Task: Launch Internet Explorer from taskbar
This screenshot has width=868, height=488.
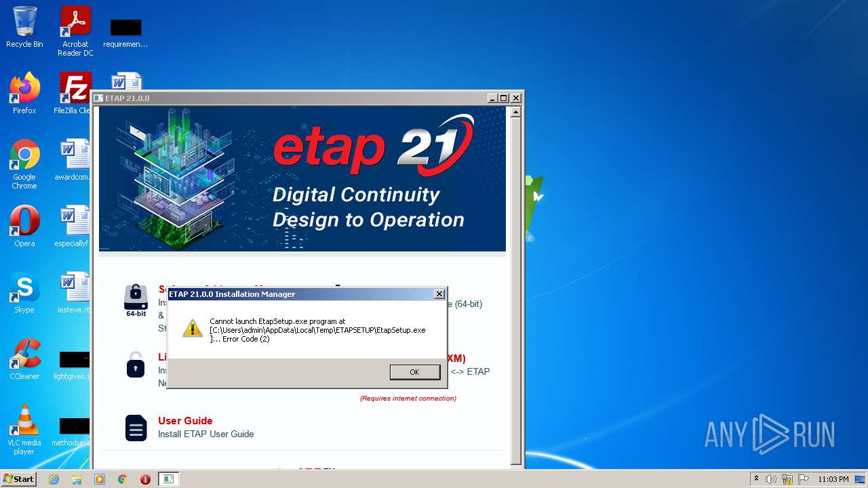Action: (x=54, y=479)
